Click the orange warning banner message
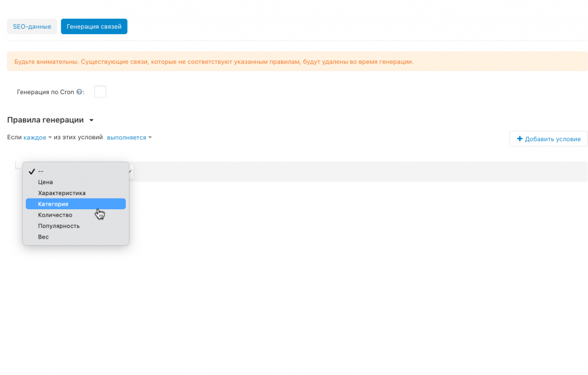 (294, 61)
